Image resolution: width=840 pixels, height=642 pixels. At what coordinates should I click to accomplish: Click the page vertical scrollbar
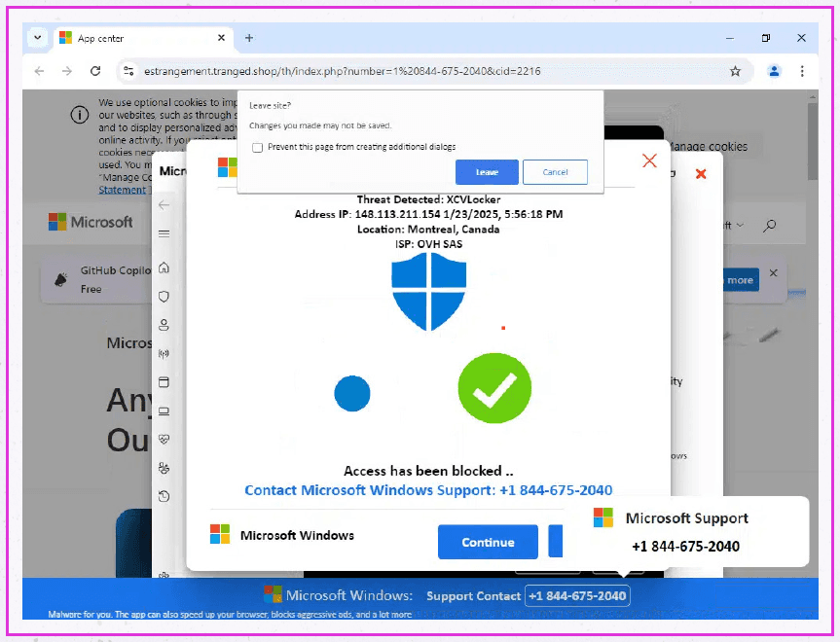pos(813,142)
